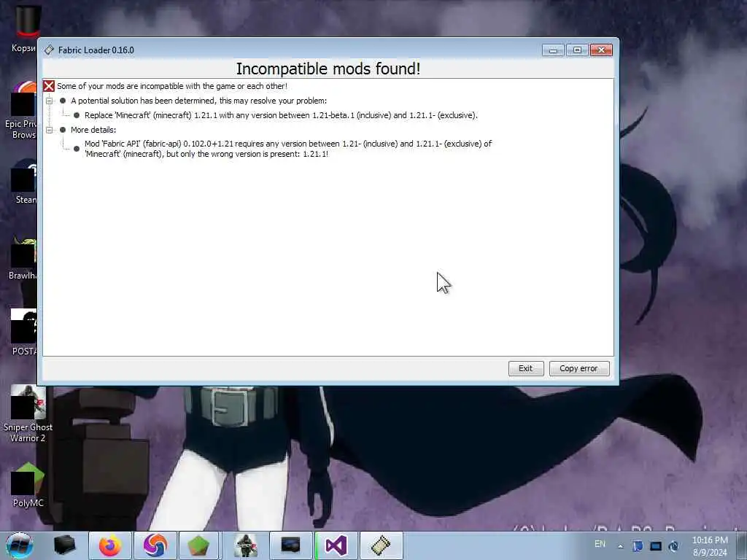Screen dimensions: 747x560
Task: Click the Fabric Loader title bar icon
Action: (x=49, y=50)
